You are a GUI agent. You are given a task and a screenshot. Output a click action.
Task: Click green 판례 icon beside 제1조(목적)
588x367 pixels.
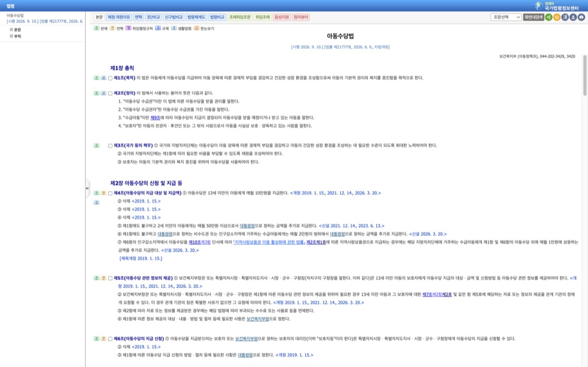tap(96, 78)
